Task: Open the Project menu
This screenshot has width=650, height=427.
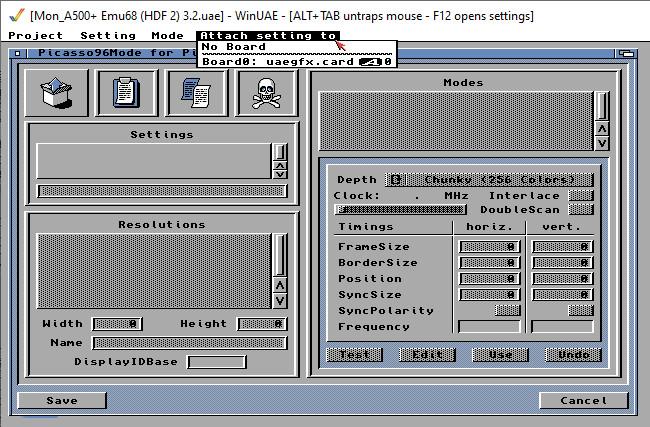Action: tap(36, 36)
